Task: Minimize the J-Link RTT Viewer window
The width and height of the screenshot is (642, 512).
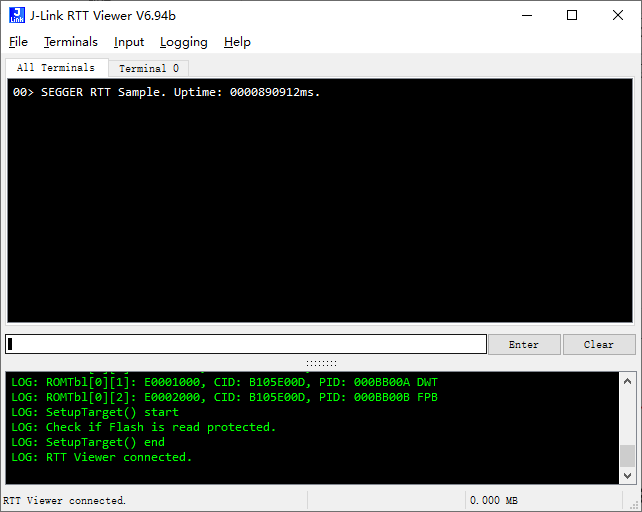Action: pyautogui.click(x=527, y=16)
